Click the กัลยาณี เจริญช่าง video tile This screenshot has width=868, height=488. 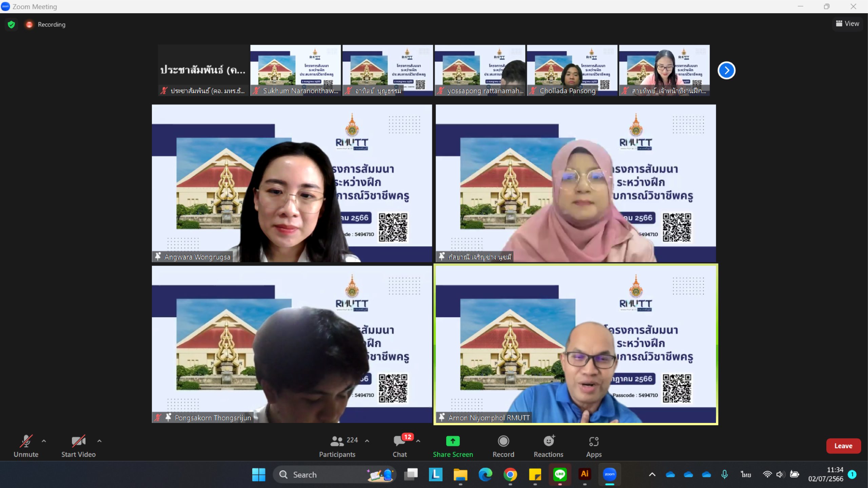(576, 183)
